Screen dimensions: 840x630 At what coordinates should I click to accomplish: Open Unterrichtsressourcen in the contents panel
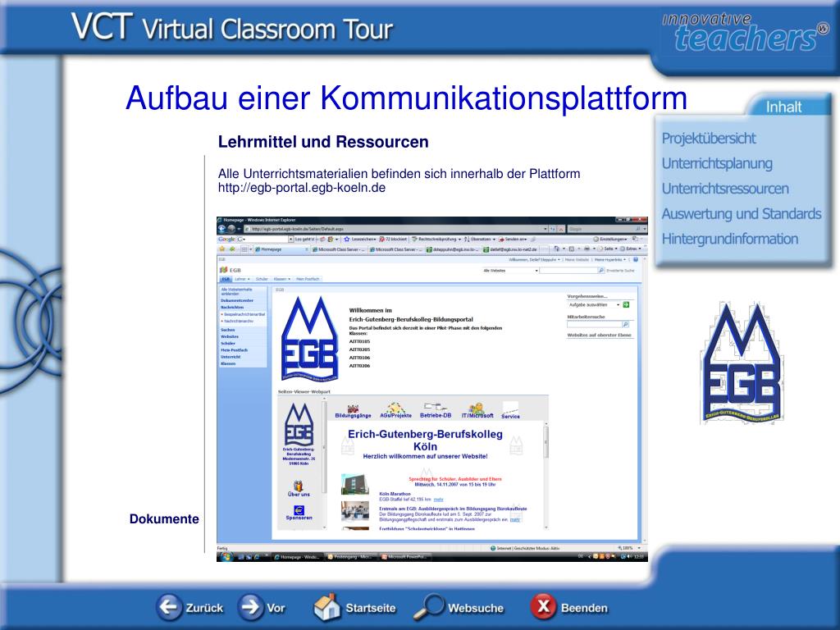tap(725, 189)
